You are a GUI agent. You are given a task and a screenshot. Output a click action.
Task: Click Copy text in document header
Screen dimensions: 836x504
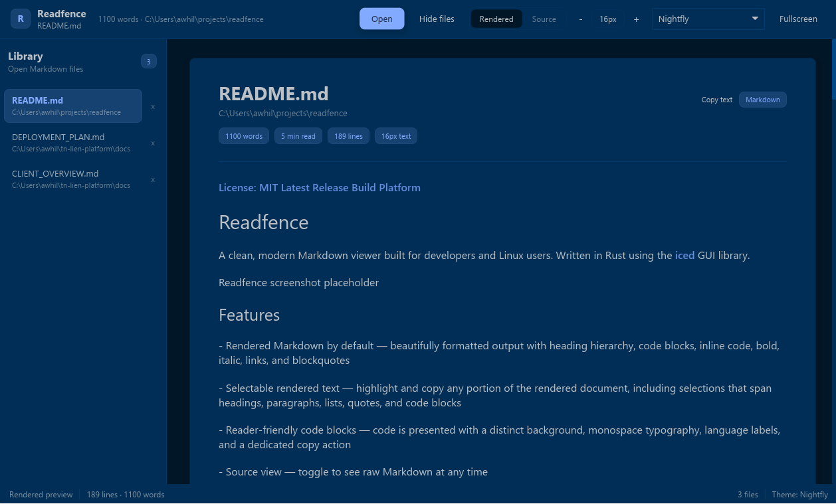[x=717, y=100]
